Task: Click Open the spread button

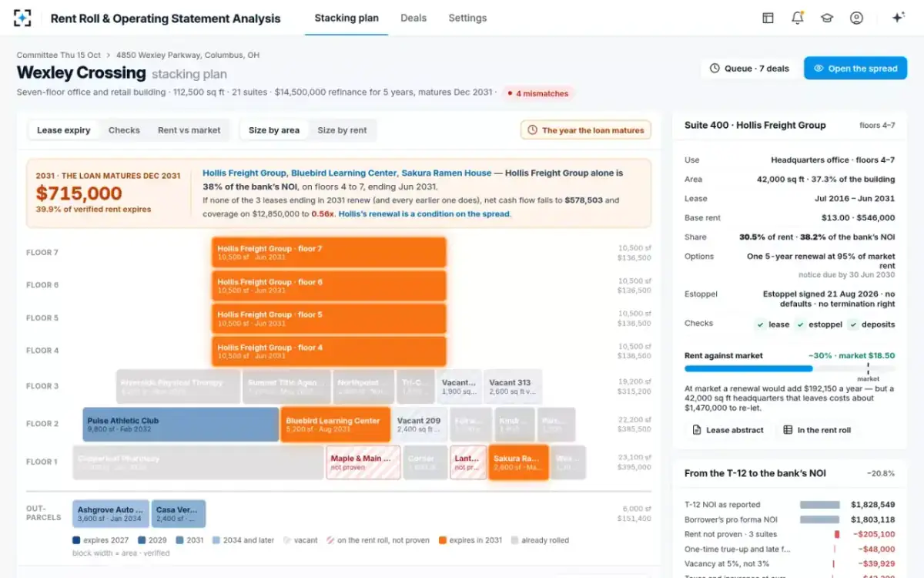Action: tap(855, 69)
